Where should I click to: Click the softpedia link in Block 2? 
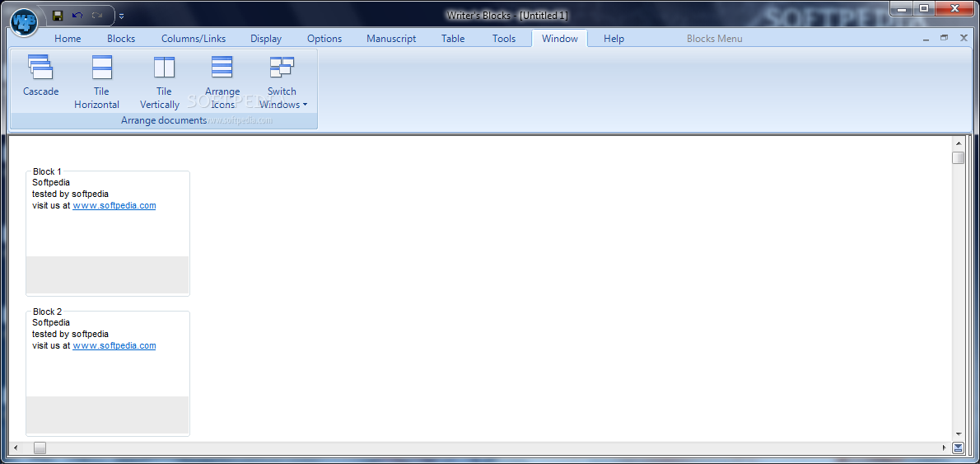click(114, 345)
